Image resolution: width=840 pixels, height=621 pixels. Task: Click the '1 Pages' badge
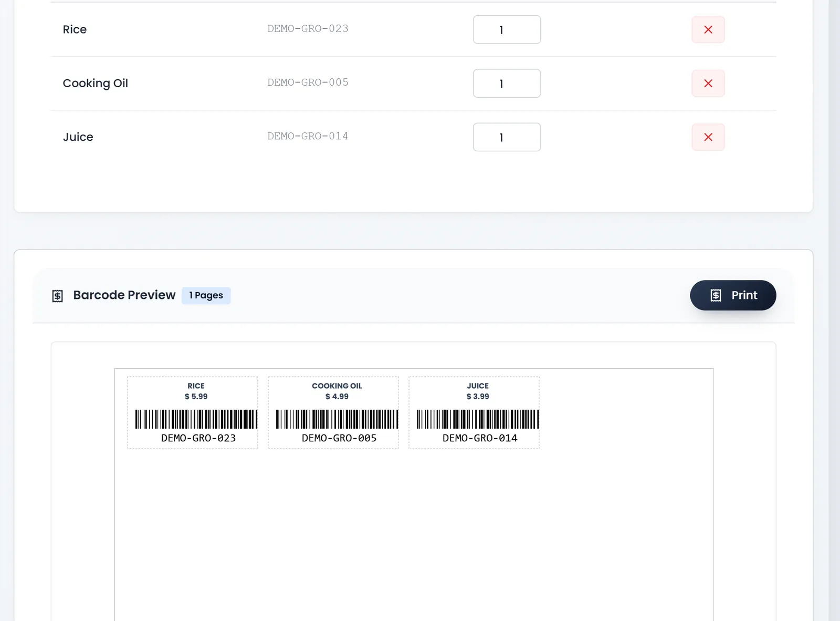click(206, 295)
